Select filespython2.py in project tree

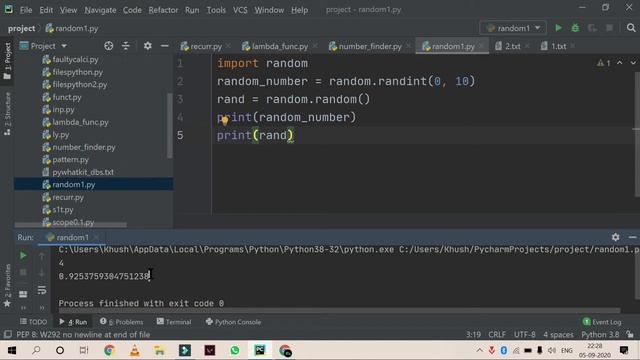tap(80, 84)
